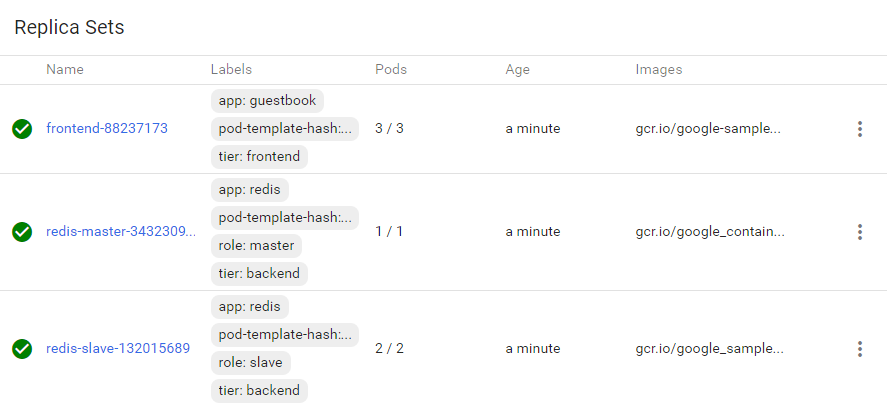The height and width of the screenshot is (407, 887).
Task: Click the 'role: master' label chip
Action: point(256,246)
